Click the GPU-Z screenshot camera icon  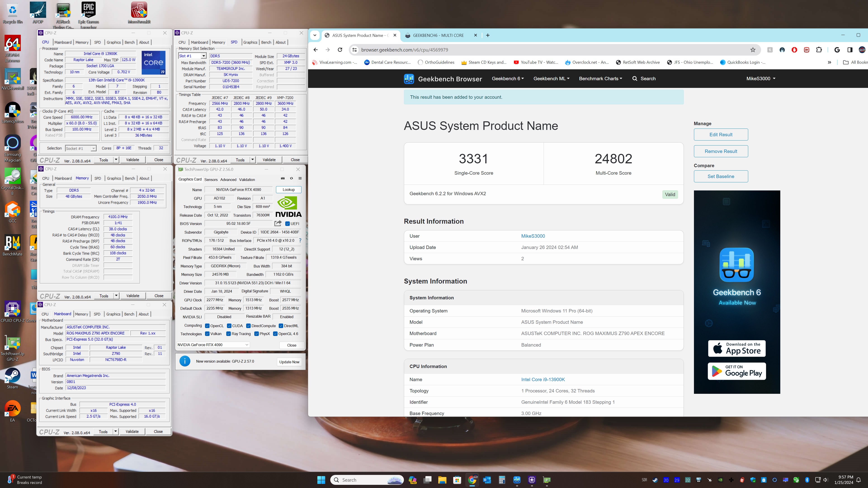[283, 178]
